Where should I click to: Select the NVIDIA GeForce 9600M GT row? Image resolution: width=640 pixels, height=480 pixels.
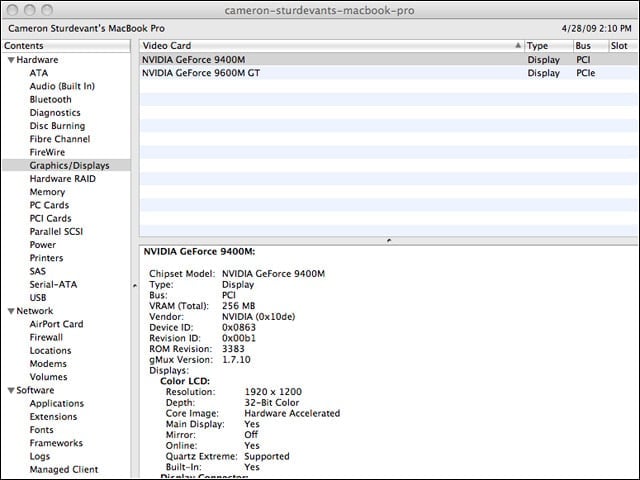388,73
